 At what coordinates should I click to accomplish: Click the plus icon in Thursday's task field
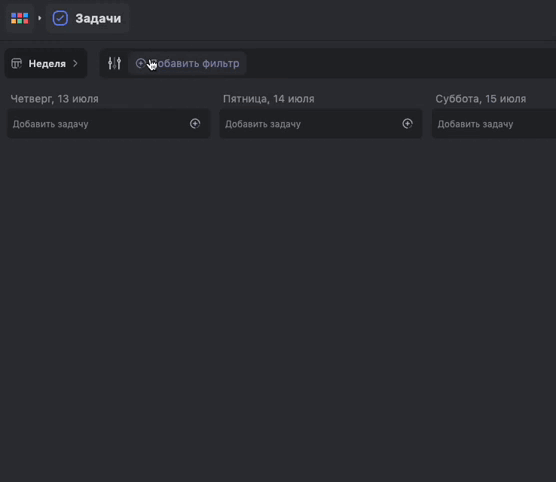coord(195,123)
